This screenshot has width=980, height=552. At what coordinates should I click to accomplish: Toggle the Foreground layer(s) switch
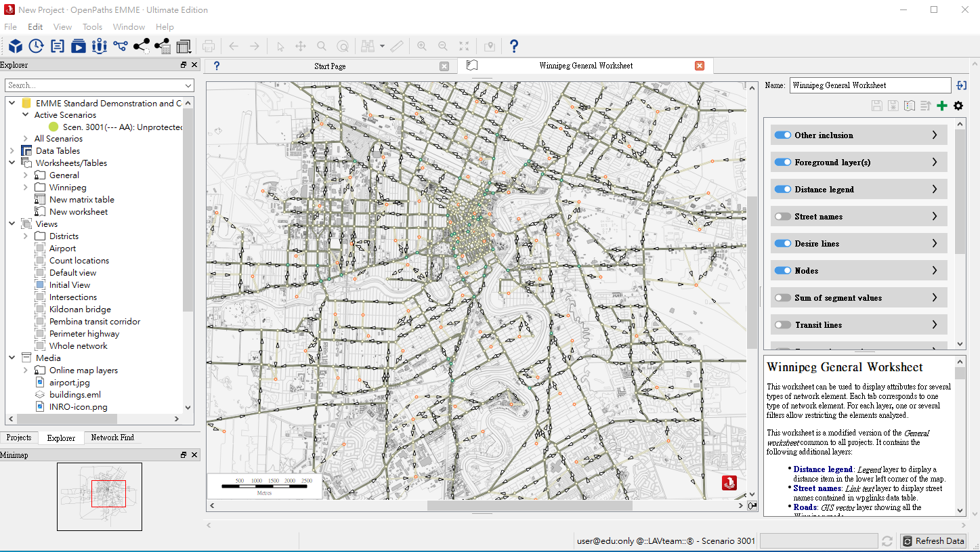[783, 162]
